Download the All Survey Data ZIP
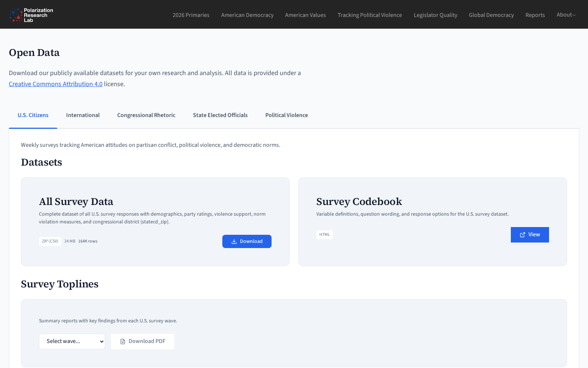This screenshot has width=588, height=368. coord(247,241)
